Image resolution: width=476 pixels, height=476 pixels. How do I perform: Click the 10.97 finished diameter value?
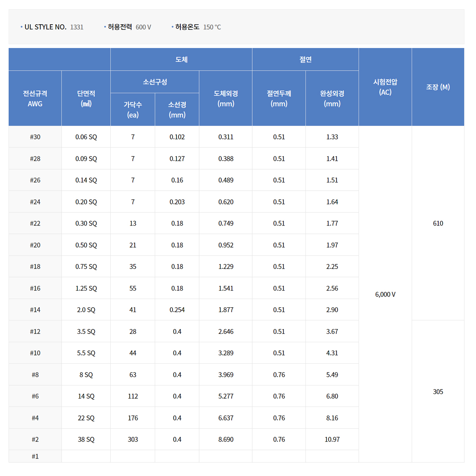332,439
